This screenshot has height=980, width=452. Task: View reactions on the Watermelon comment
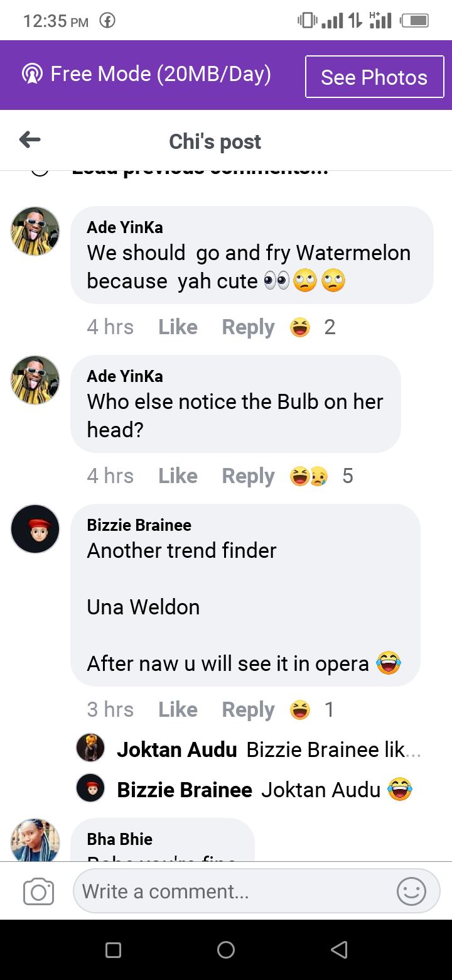[313, 327]
